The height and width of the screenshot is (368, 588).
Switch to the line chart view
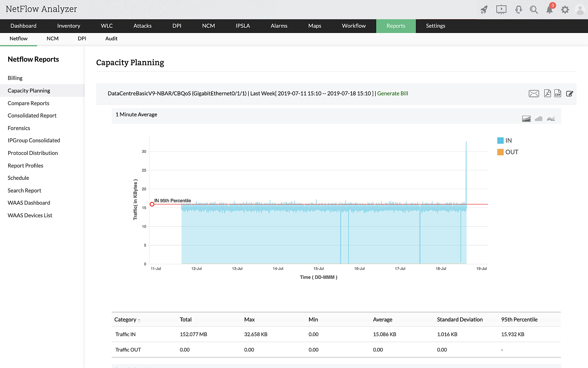click(551, 119)
